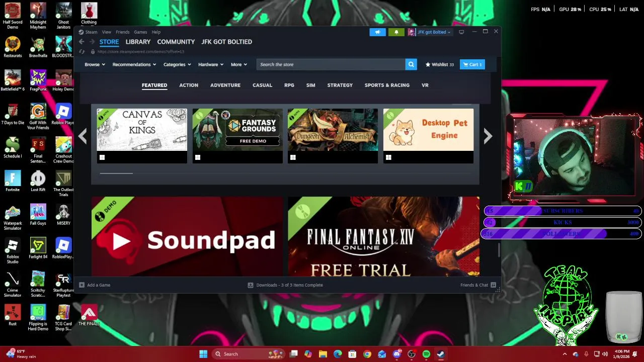This screenshot has width=644, height=362.
Task: Select THE FINALS desktop icon
Action: tap(89, 315)
